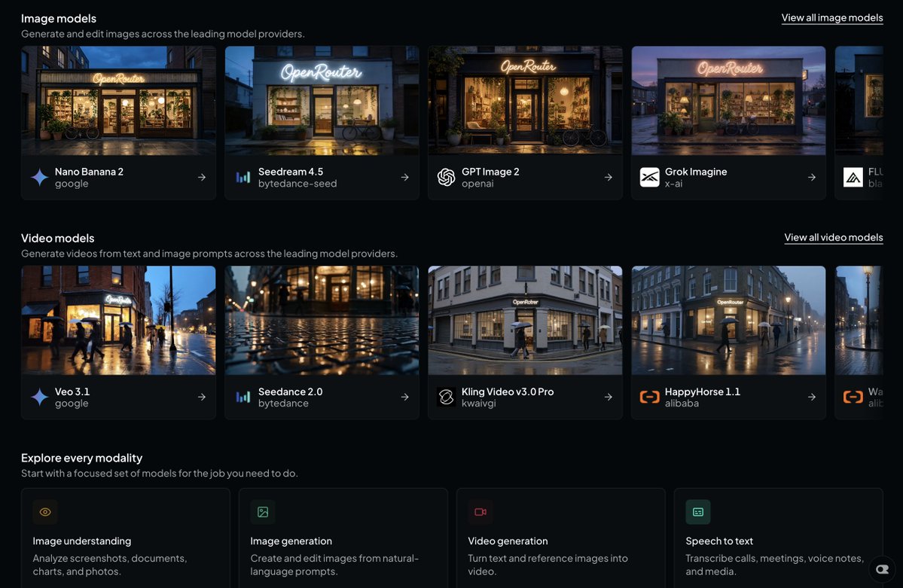Image resolution: width=903 pixels, height=588 pixels.
Task: Click the OpenAI logo beside GPT Image 2
Action: 447,178
